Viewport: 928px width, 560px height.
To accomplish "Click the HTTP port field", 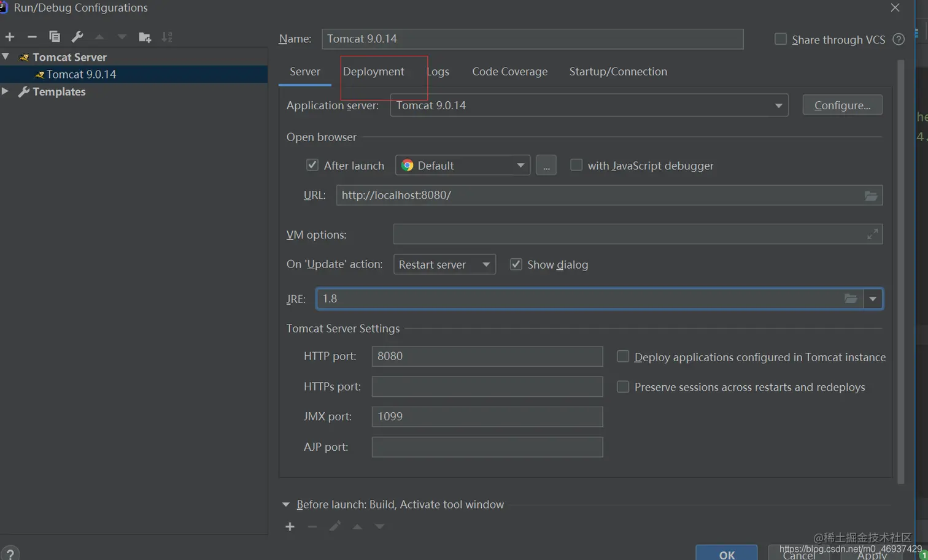I will click(x=487, y=356).
